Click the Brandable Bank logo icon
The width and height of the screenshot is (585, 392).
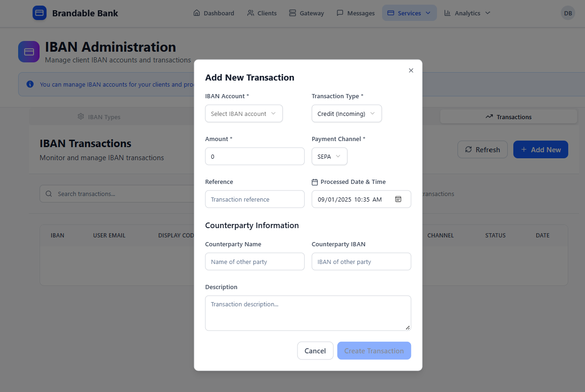pyautogui.click(x=40, y=13)
